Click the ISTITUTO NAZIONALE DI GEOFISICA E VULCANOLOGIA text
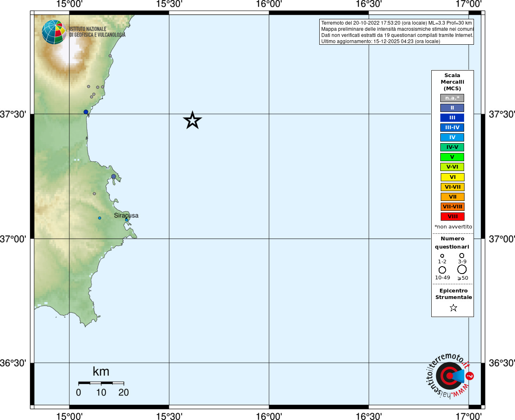Screen dimensions: 515x420 coord(97,32)
